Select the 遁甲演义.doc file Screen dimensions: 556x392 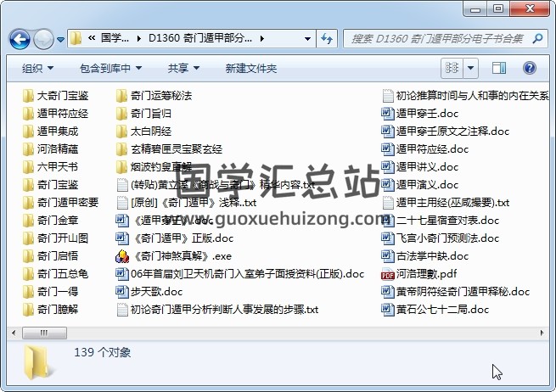coord(420,185)
